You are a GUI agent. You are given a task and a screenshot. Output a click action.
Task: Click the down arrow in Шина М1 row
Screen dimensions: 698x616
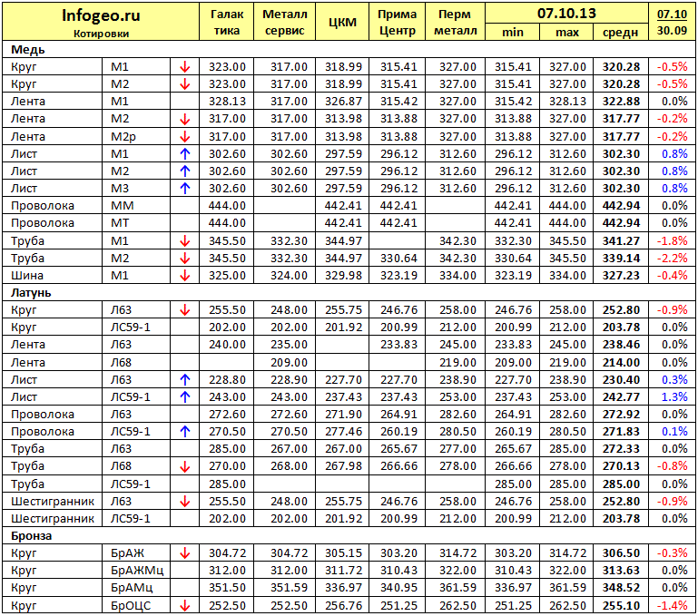click(185, 276)
